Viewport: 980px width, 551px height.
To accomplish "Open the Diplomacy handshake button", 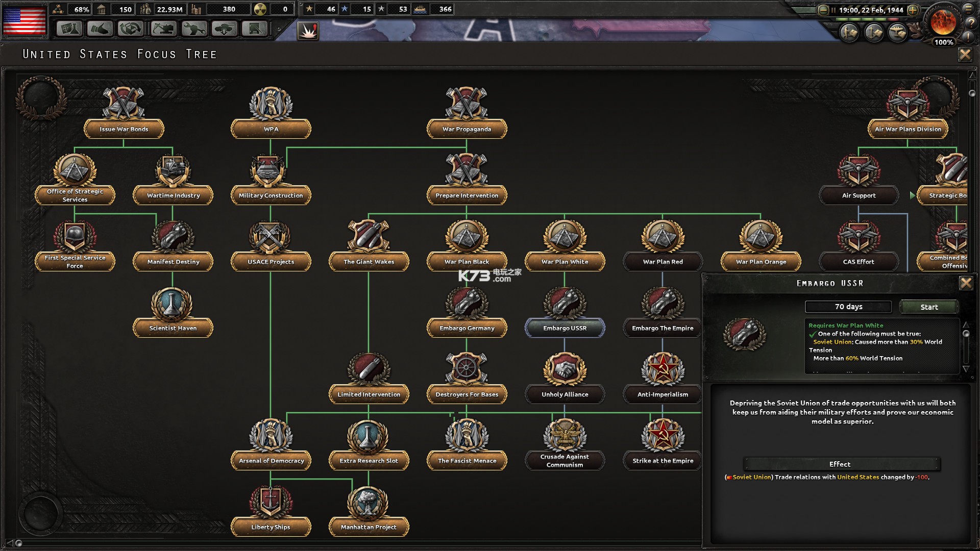I will tap(100, 29).
